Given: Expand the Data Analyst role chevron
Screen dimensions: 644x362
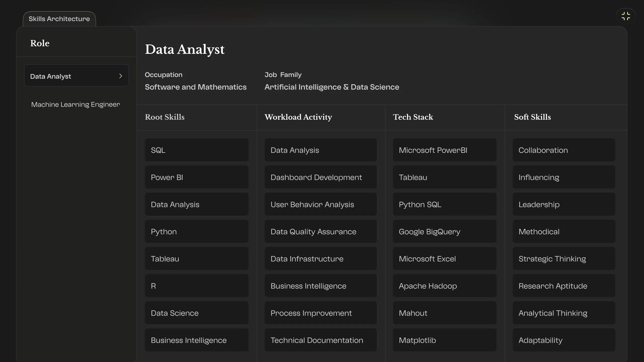Looking at the screenshot, I should 120,76.
